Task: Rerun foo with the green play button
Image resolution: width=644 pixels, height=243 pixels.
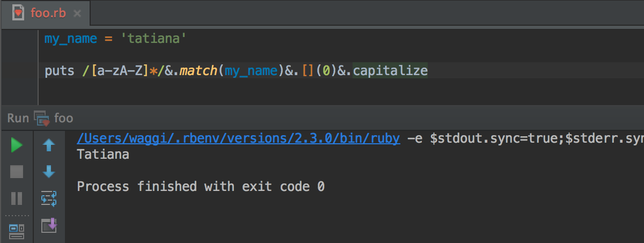Action: point(17,145)
